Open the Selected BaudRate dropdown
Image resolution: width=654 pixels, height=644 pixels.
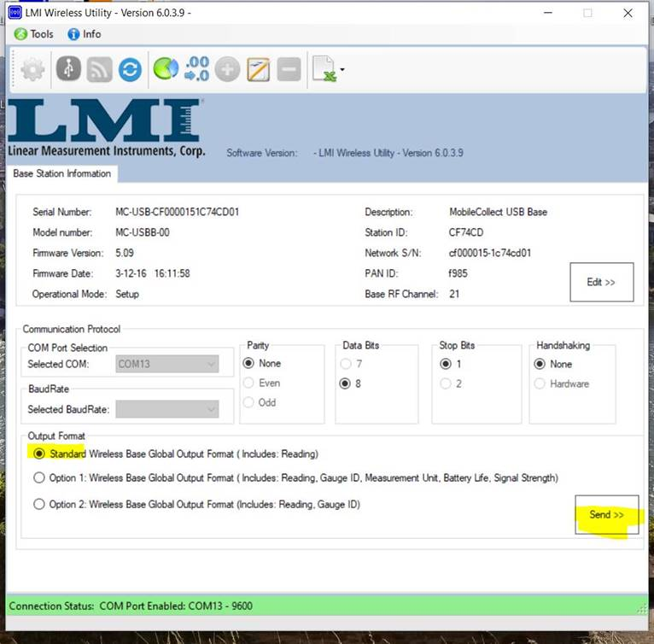click(166, 409)
